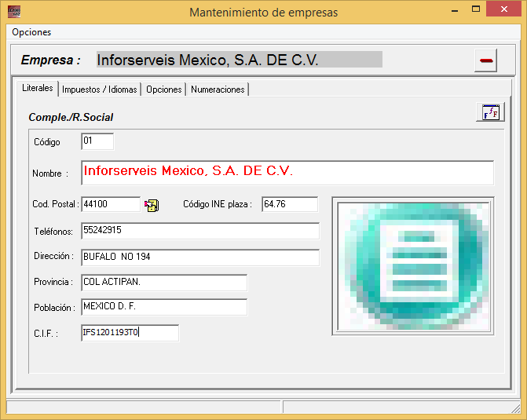
Task: Maximize the Mantenimiento de empresas window
Action: click(x=476, y=9)
